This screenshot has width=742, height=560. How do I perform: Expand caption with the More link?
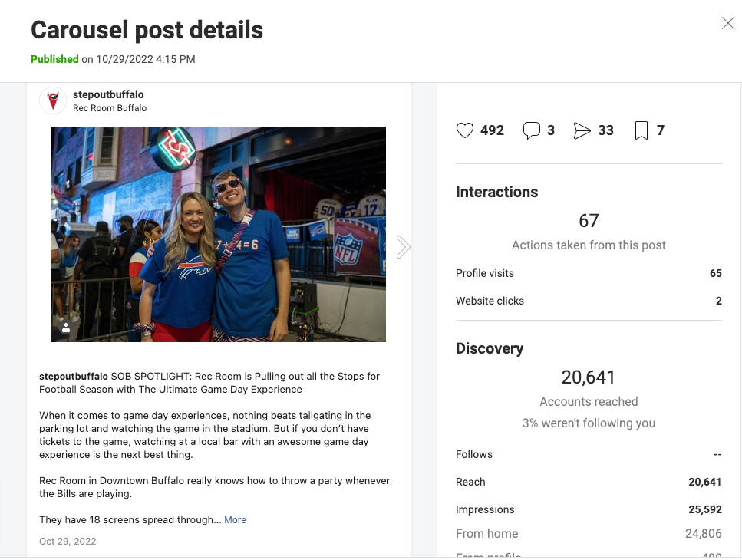236,520
